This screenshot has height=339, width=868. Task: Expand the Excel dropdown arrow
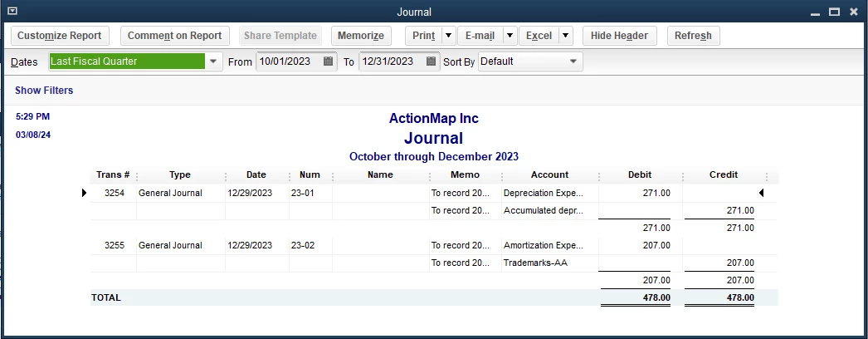click(565, 36)
